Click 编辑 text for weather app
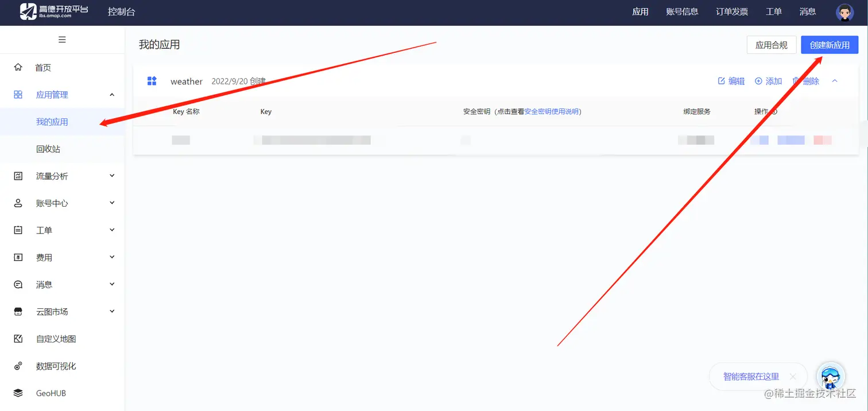The width and height of the screenshot is (868, 411). pyautogui.click(x=737, y=81)
